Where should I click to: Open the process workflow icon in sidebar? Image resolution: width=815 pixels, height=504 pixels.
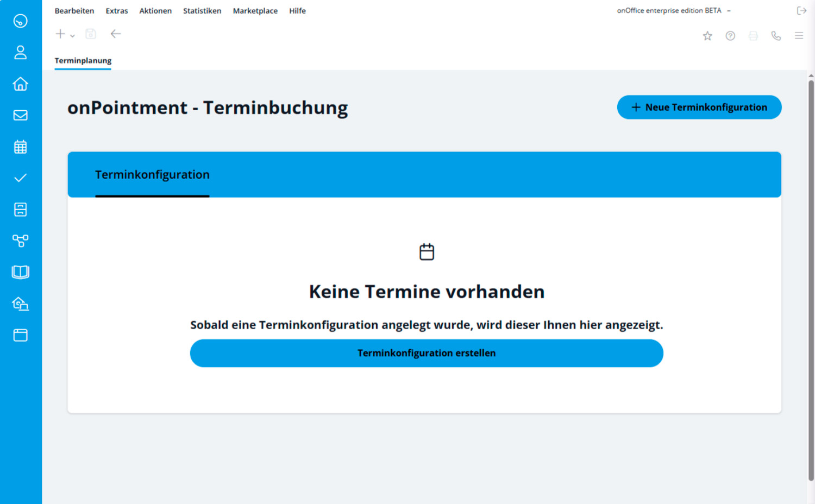click(x=20, y=241)
